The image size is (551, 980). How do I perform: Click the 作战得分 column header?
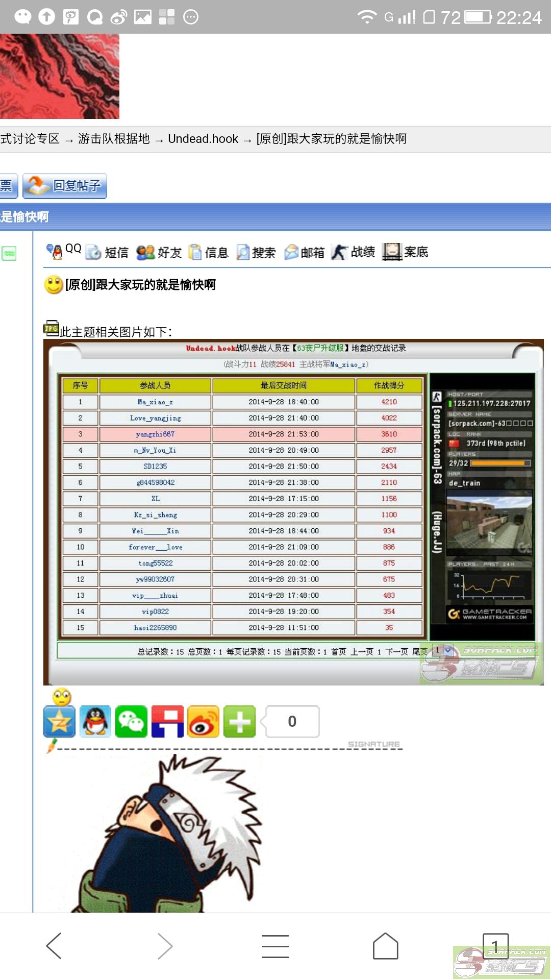(x=389, y=385)
